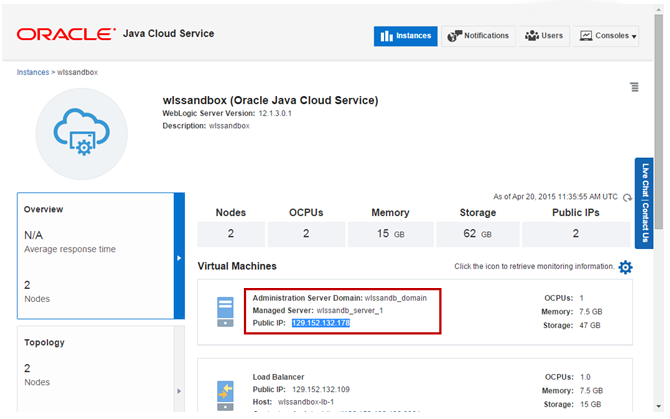Click the Oracle logo

(65, 35)
